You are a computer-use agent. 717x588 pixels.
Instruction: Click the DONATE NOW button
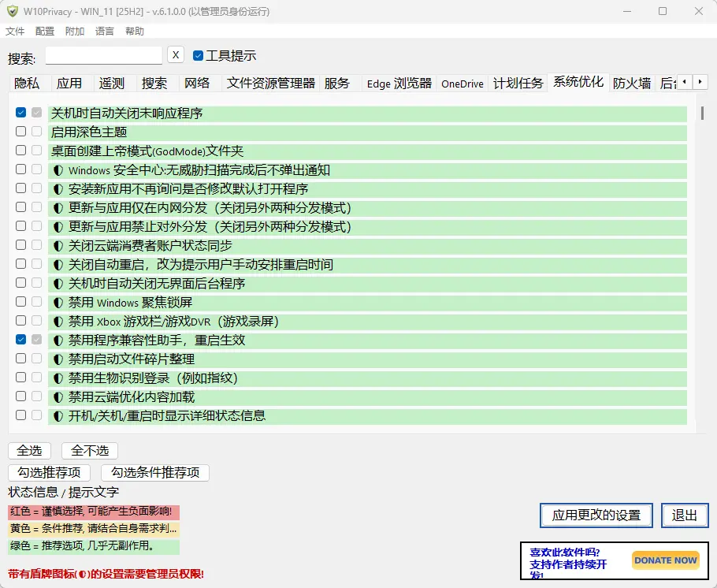666,560
